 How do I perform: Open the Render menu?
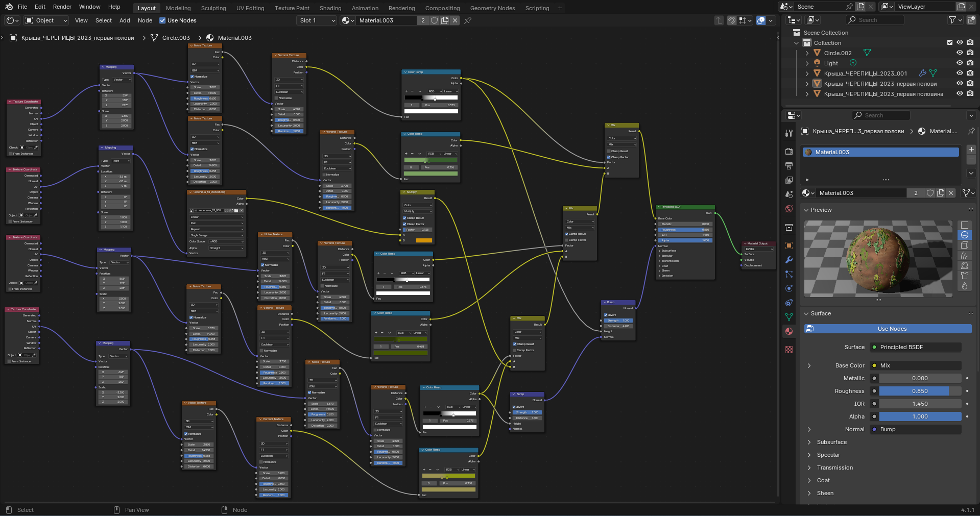click(x=62, y=7)
